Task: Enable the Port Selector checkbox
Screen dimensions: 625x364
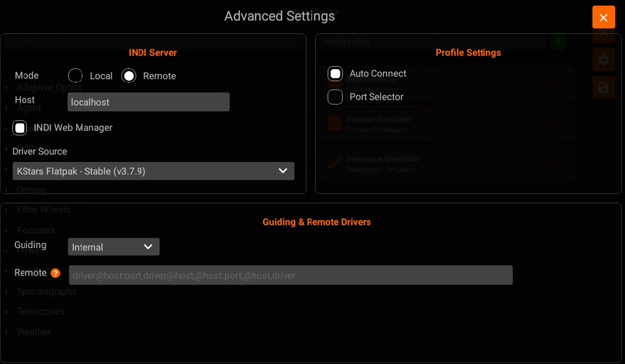Action: (x=335, y=97)
